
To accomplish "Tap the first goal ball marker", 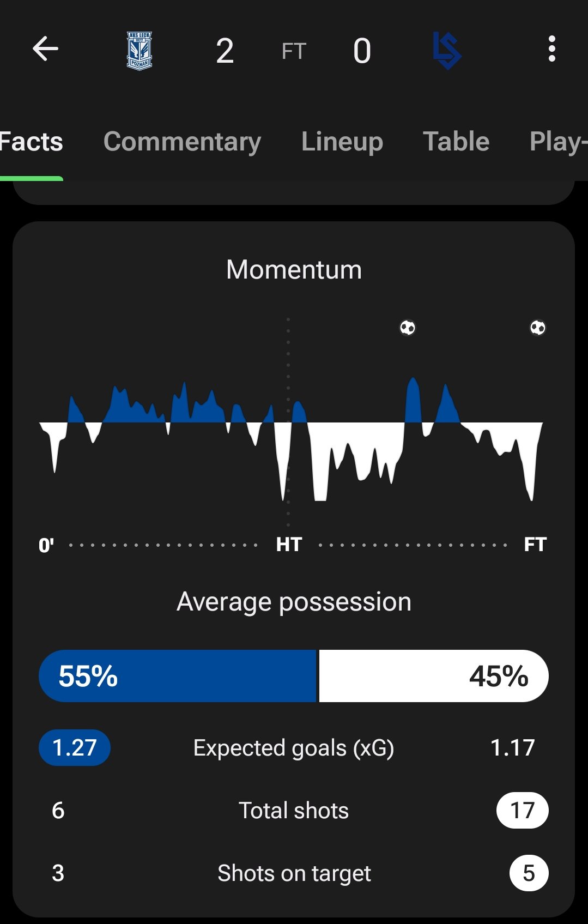I will tap(408, 328).
